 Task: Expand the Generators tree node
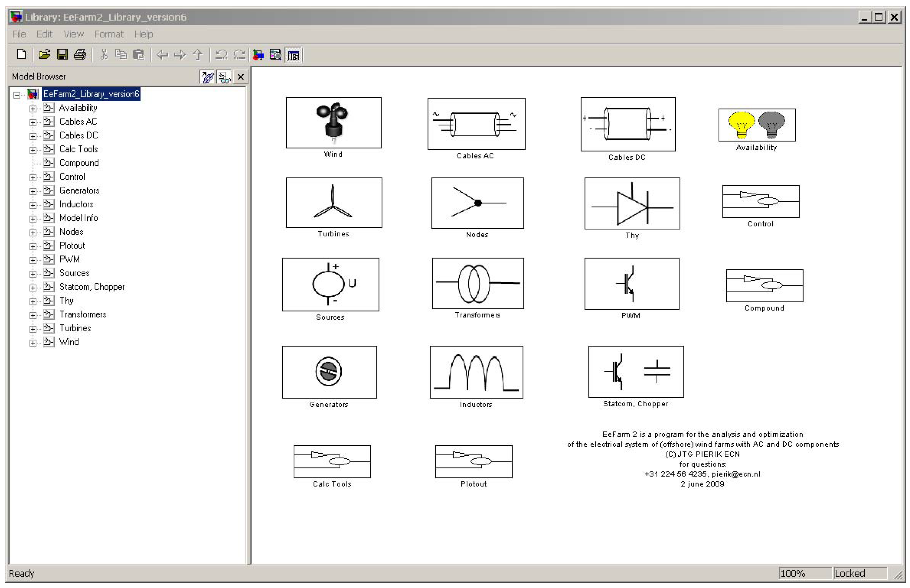pyautogui.click(x=33, y=191)
